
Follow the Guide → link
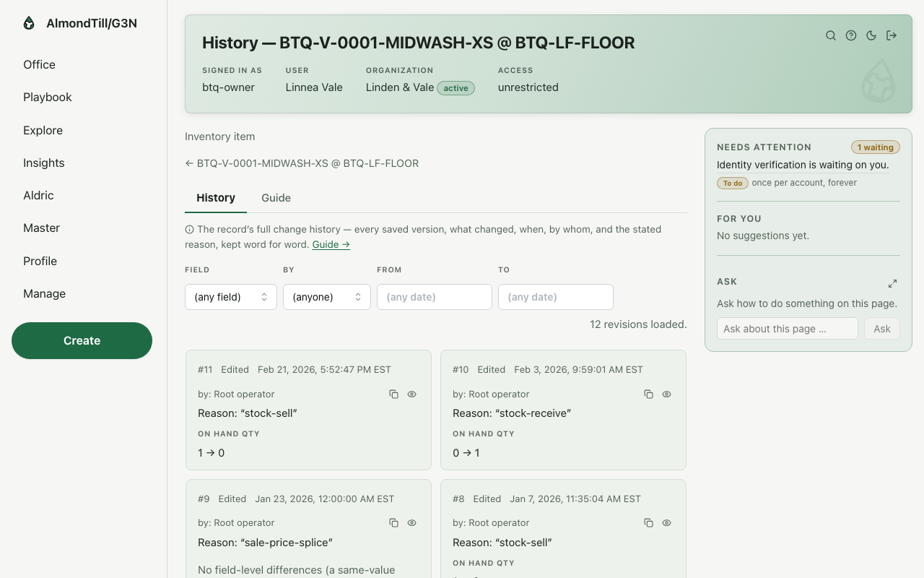coord(331,244)
